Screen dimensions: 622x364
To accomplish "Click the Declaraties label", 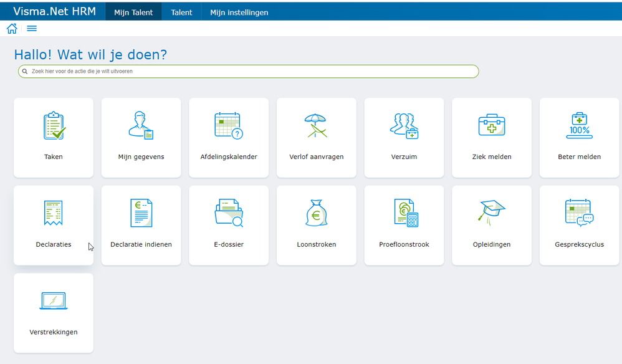I will [x=54, y=244].
